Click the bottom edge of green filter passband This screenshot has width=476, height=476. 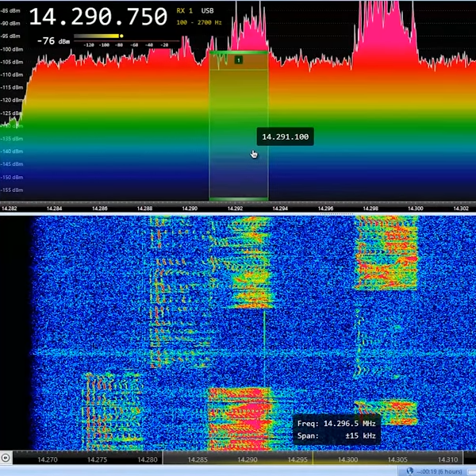238,198
